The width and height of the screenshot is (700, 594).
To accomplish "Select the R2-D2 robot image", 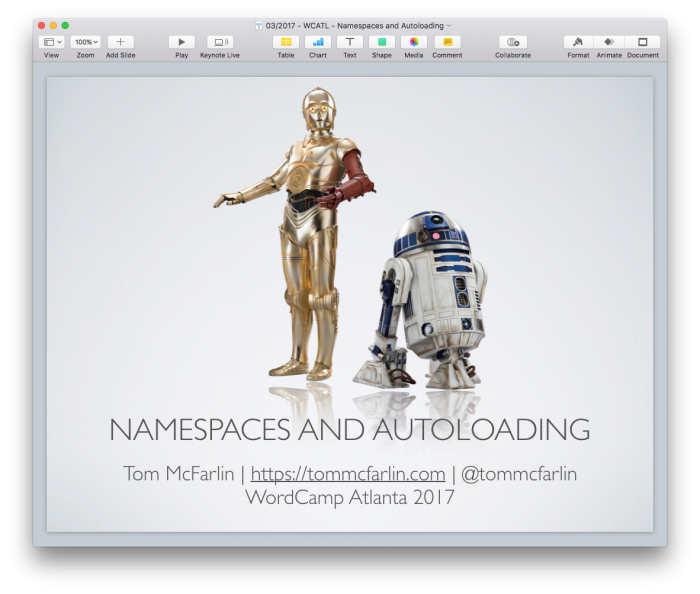I will click(421, 300).
